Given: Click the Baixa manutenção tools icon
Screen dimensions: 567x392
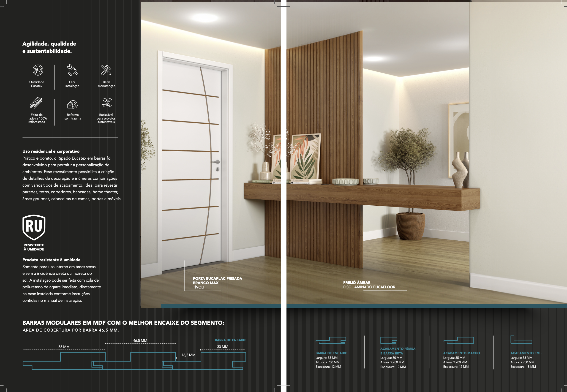Looking at the screenshot, I should [x=106, y=70].
